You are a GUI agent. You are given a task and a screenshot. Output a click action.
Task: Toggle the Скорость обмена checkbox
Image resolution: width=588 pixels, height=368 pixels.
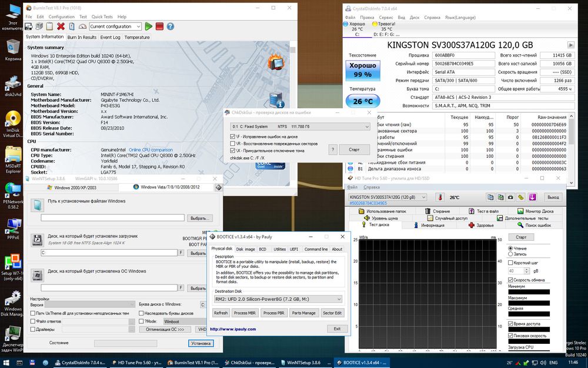(510, 280)
